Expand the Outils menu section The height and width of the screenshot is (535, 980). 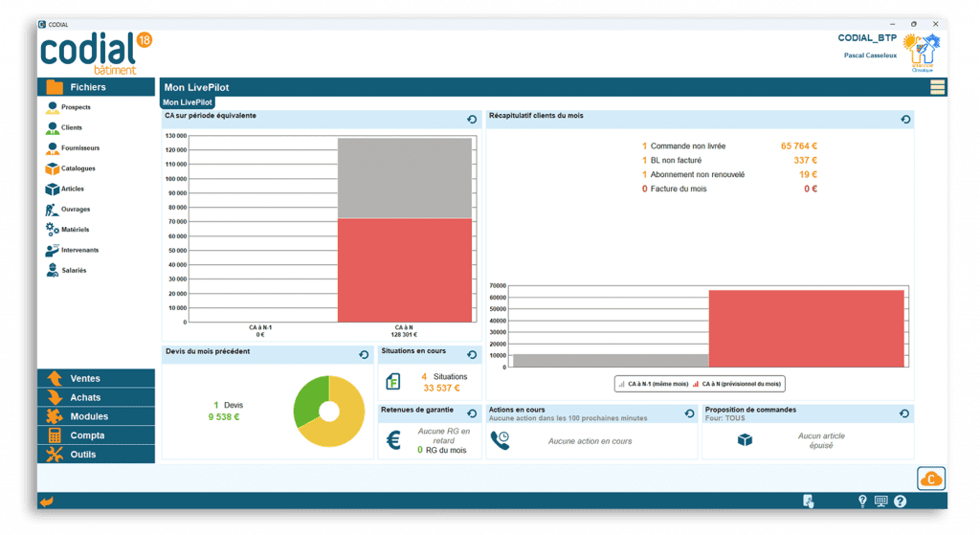point(97,455)
